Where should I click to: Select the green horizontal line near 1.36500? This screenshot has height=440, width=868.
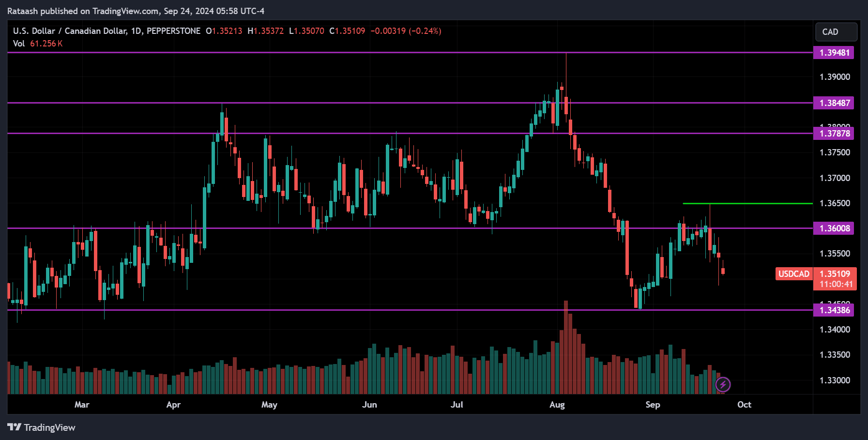[747, 204]
